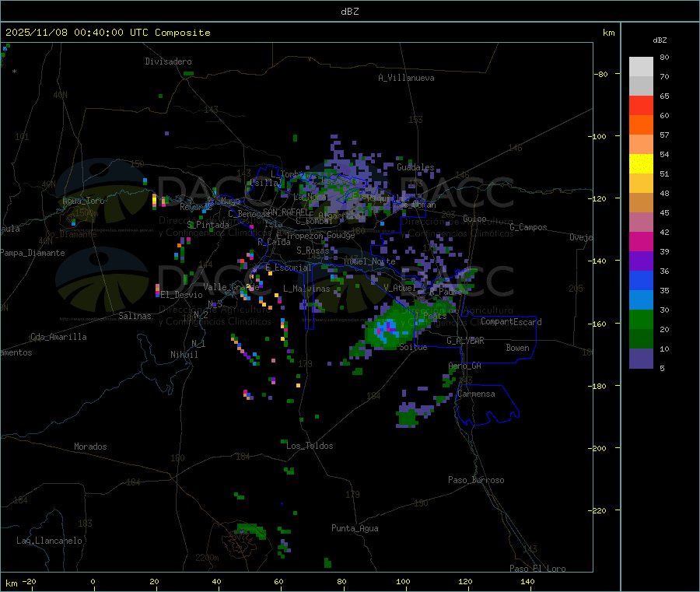Click the Los_Toldos label
This screenshot has height=592, width=700.
click(x=310, y=446)
